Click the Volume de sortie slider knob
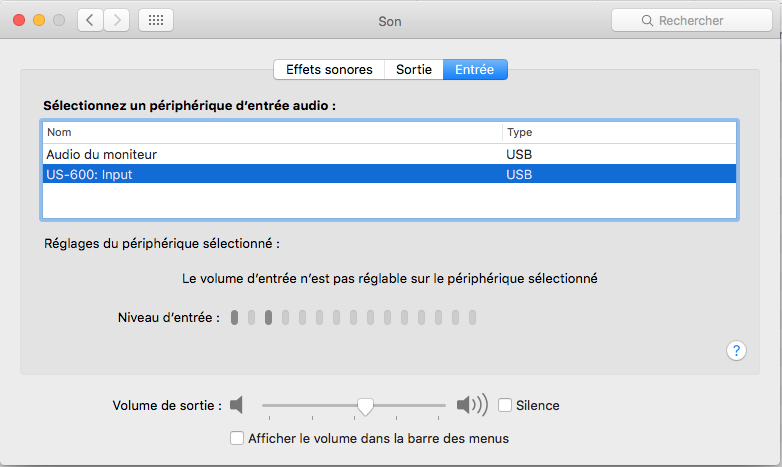Viewport: 782px width, 467px height. click(x=365, y=407)
